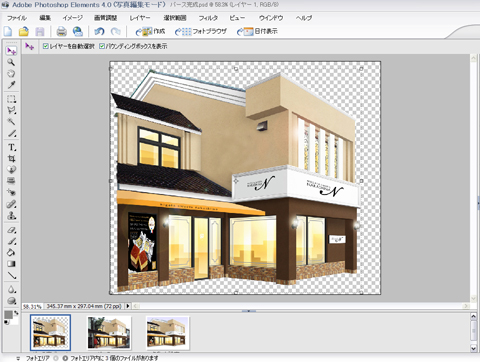Click canvas vertical scrollbar up arrow
The width and height of the screenshot is (480, 362).
pos(474,58)
